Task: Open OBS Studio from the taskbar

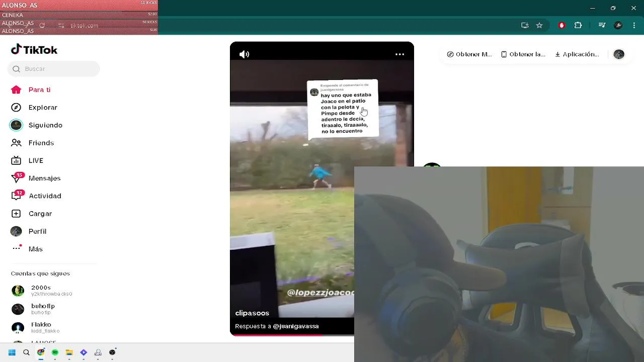Action: coord(112,352)
